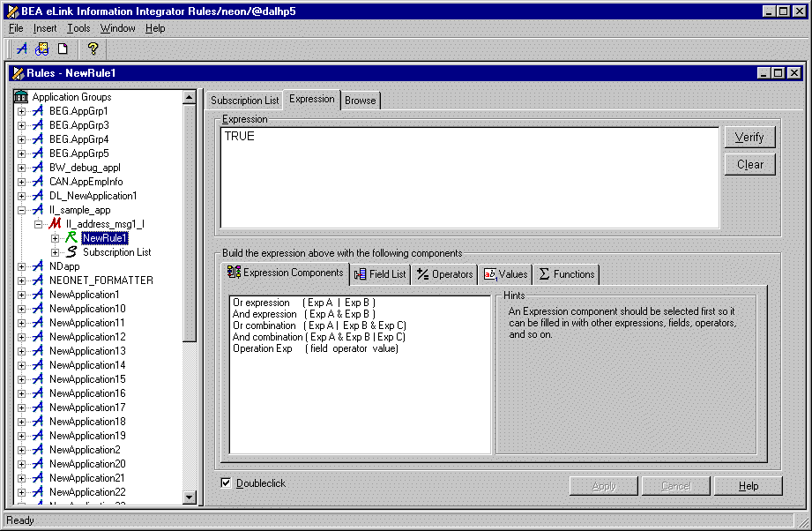Screen dimensions: 812x531
Task: Open the Operators tab
Action: point(445,274)
